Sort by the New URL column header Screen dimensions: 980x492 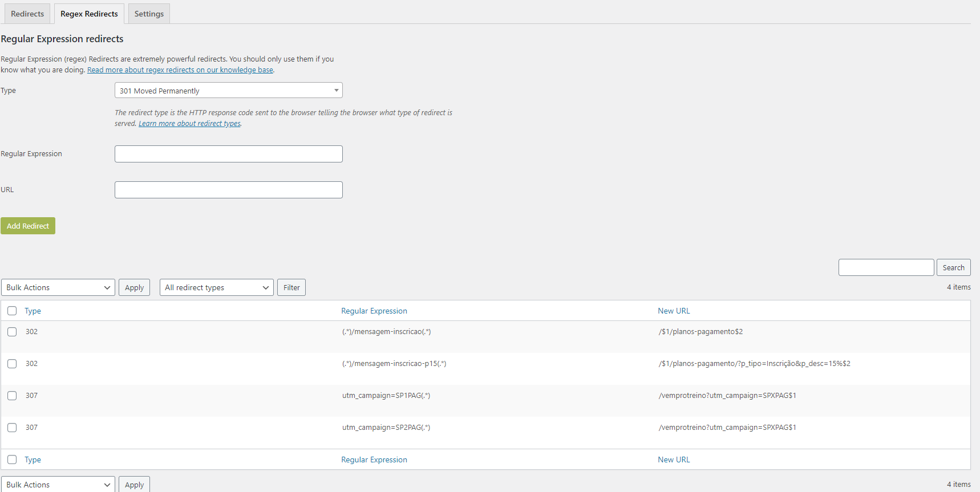(674, 311)
